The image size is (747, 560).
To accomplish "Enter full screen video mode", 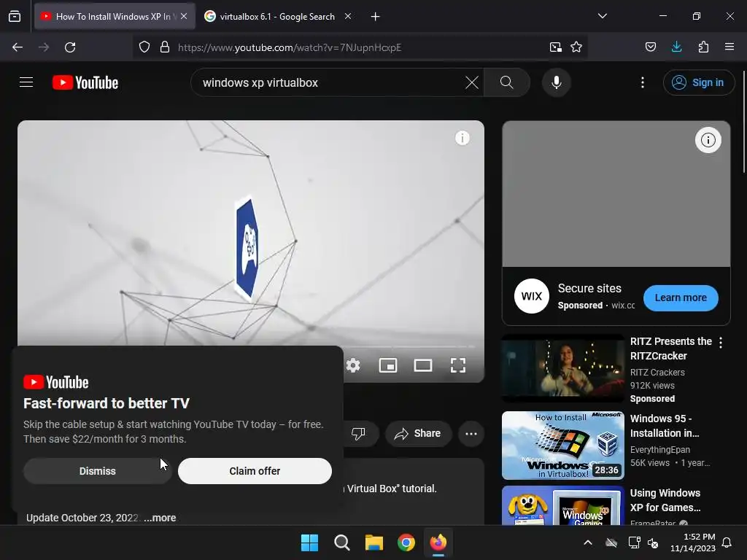I will point(458,365).
